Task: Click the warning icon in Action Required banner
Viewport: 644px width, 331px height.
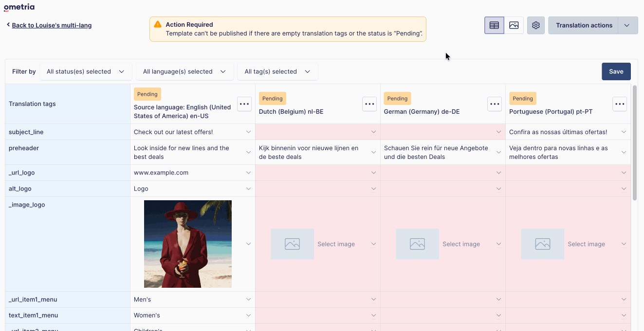Action: pyautogui.click(x=158, y=24)
